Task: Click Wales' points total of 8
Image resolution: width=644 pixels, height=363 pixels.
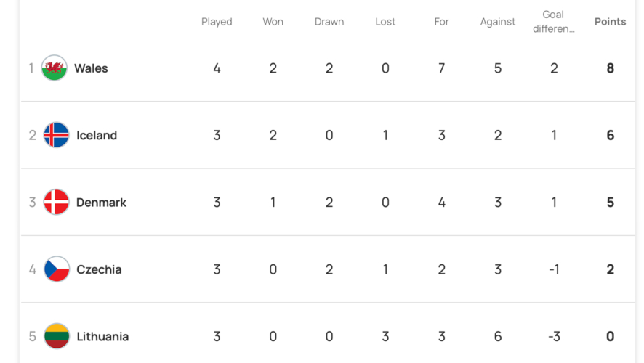Action: point(610,68)
